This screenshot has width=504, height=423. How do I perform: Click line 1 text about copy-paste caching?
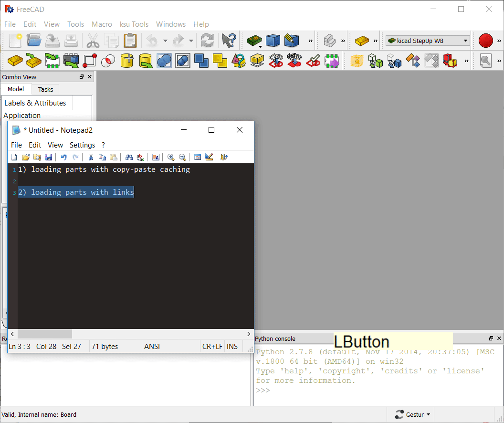pos(104,169)
